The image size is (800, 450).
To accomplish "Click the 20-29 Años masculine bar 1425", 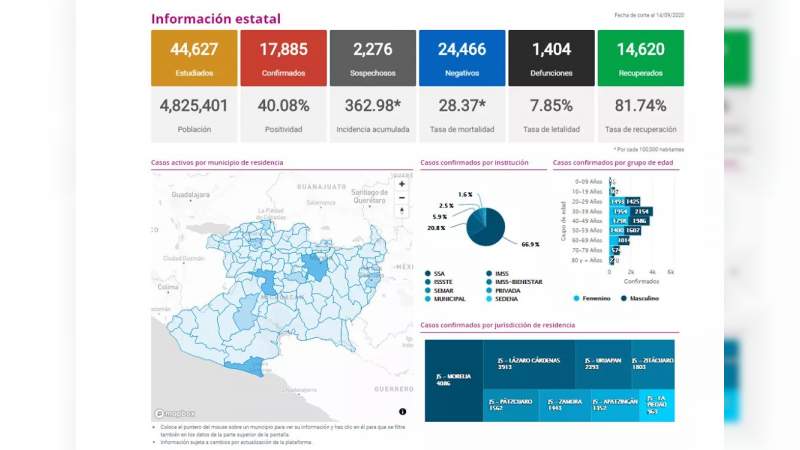I will [633, 202].
